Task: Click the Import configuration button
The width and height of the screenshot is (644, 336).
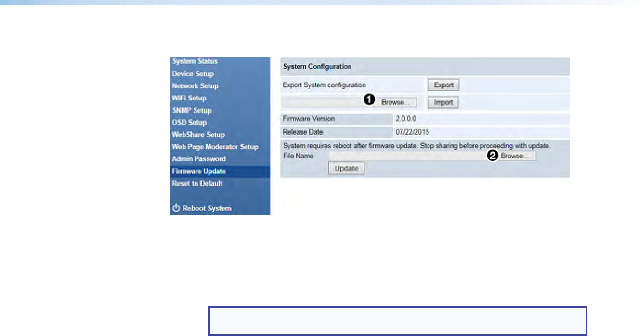Action: pyautogui.click(x=443, y=103)
